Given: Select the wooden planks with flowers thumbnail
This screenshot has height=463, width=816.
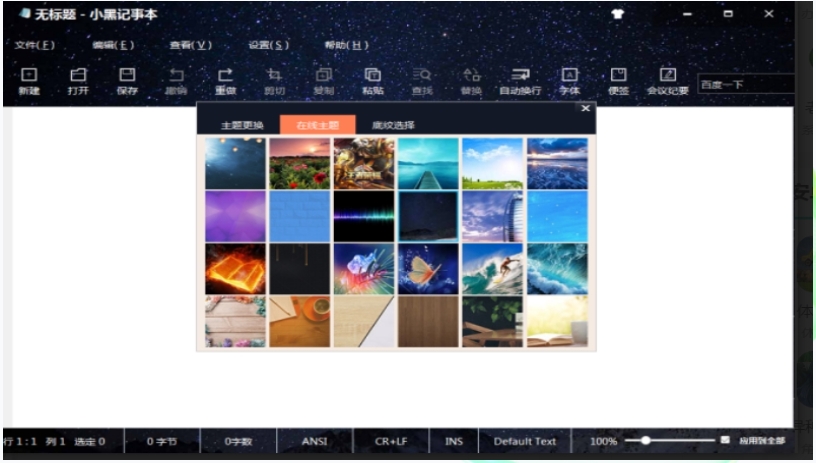Looking at the screenshot, I should click(x=235, y=321).
